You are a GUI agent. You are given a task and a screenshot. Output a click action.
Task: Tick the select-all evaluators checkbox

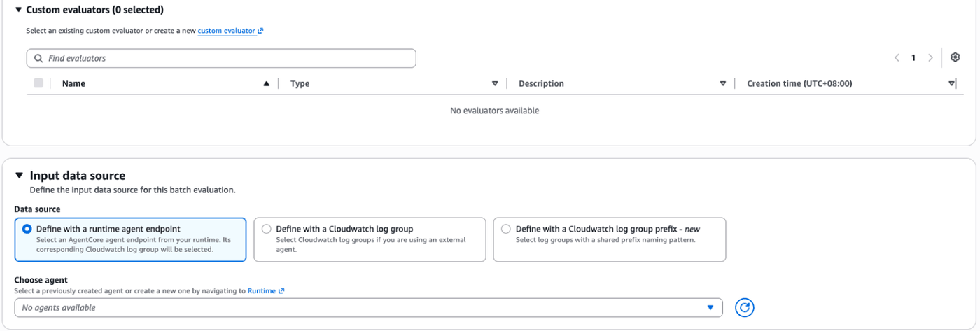[x=38, y=83]
